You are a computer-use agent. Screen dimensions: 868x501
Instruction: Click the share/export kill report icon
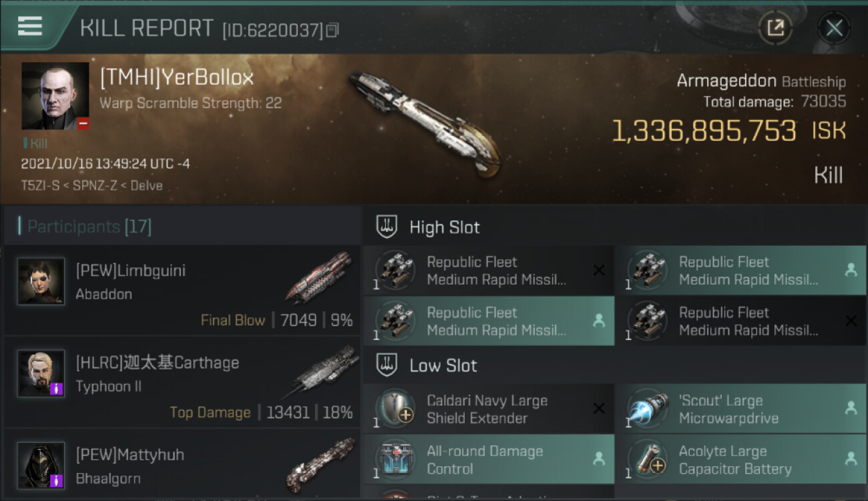click(x=775, y=28)
